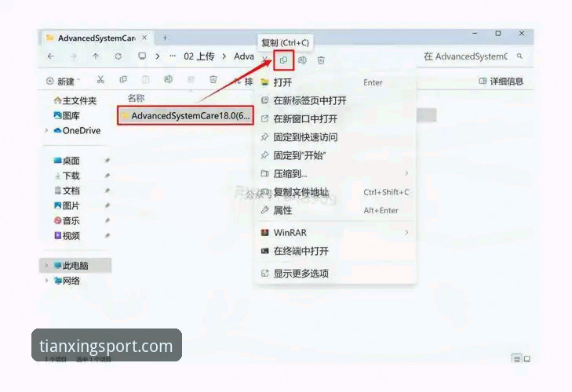This screenshot has width=572, height=392.
Task: Click the Copy icon in the context menu
Action: 283,60
